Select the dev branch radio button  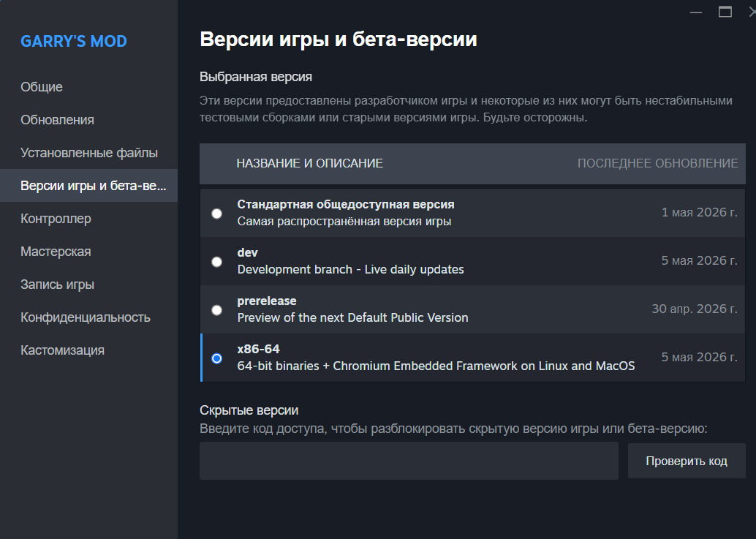tap(217, 262)
